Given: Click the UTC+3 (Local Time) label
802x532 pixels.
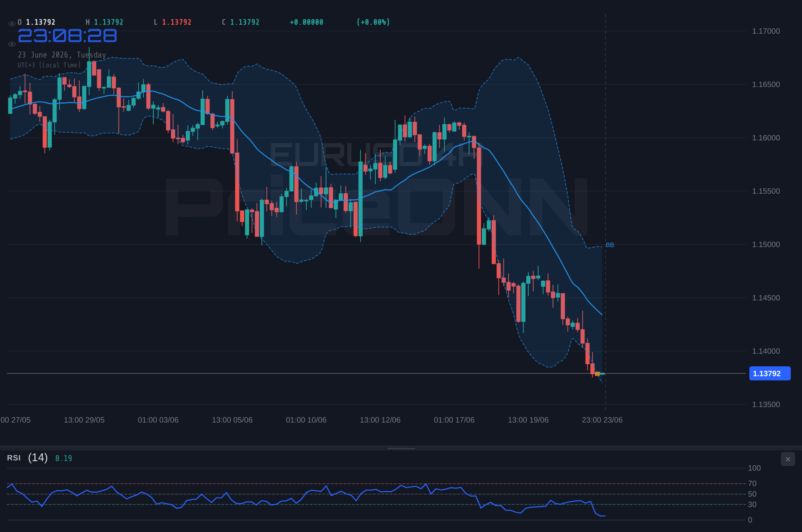Looking at the screenshot, I should (x=49, y=65).
